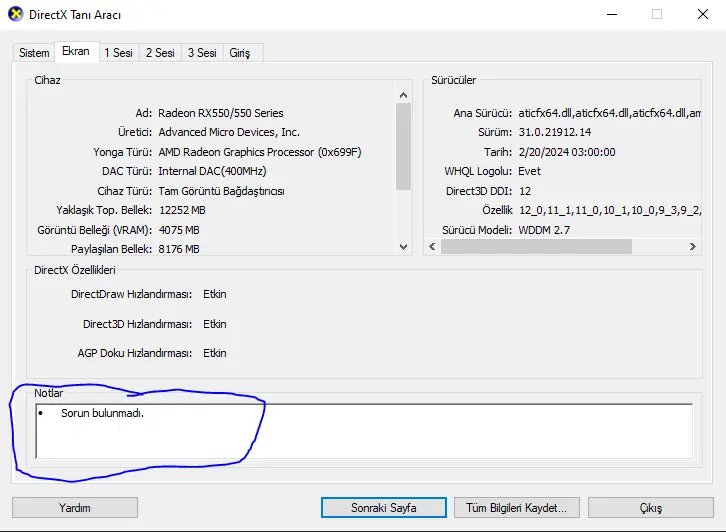Click the 'Yonga Türü:' label
Image resolution: width=726 pixels, height=532 pixels.
tap(122, 152)
